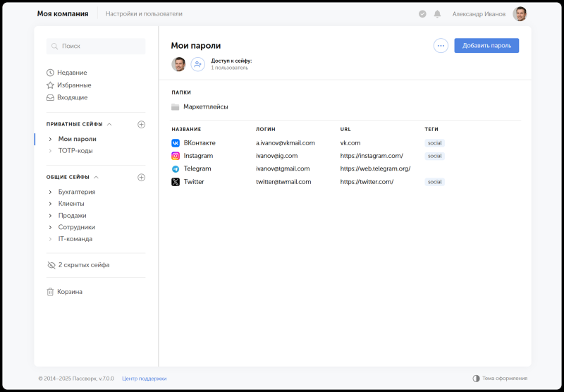The image size is (564, 392).
Task: Open Настройки и пользователи menu
Action: point(144,14)
